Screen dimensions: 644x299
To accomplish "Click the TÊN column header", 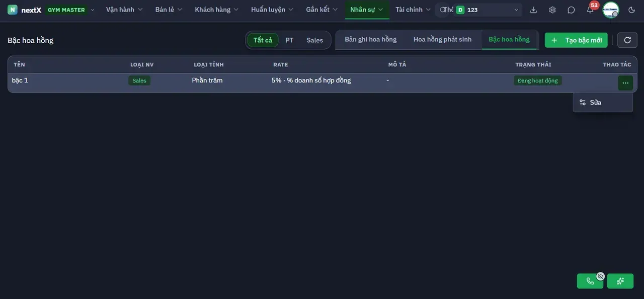I will point(19,65).
